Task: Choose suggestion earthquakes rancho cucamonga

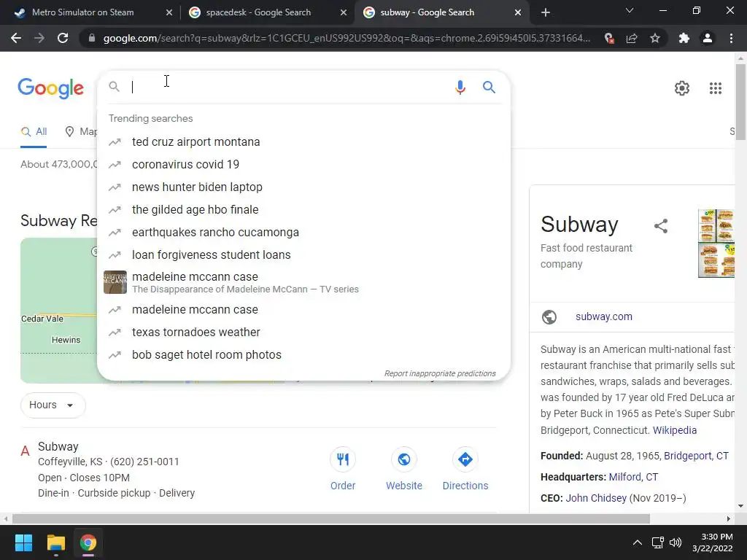Action: (x=303, y=233)
